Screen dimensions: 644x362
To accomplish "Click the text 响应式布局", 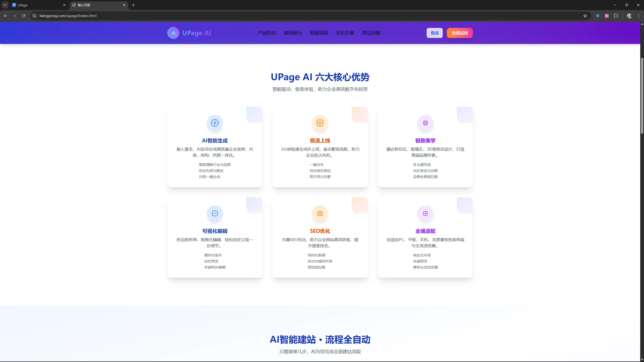I will point(422,255).
